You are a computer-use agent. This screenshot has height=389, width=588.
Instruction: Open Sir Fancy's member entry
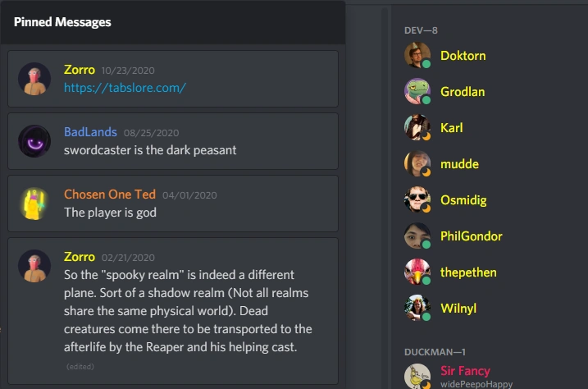coord(487,376)
